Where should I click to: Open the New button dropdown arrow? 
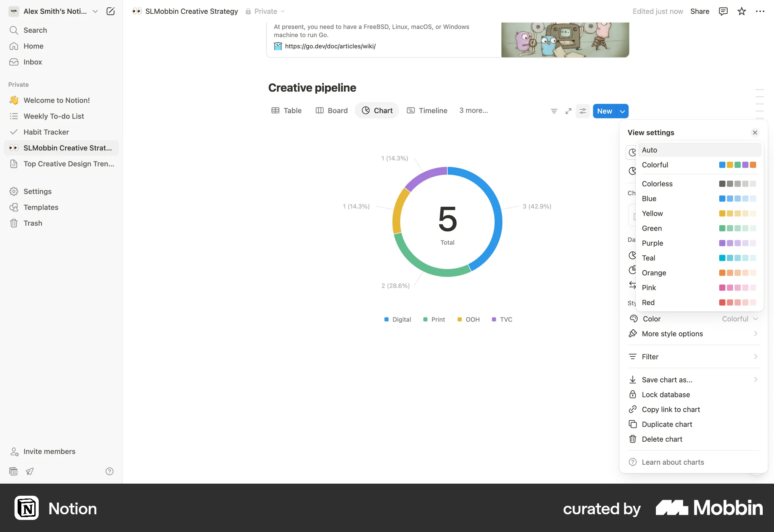click(622, 111)
